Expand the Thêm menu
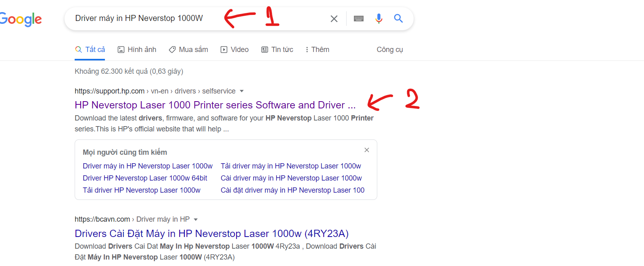This screenshot has width=644, height=266. [317, 50]
